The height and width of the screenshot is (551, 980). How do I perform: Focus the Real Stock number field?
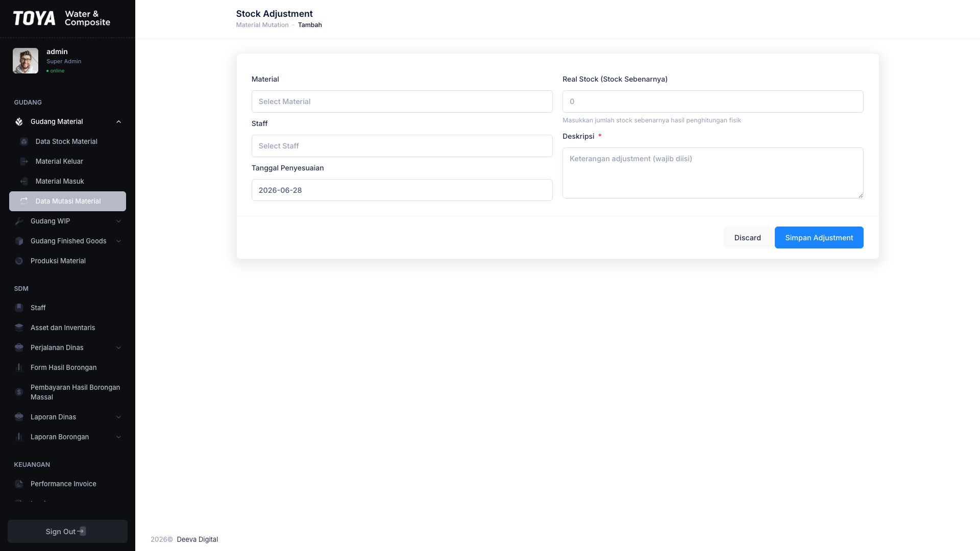713,102
